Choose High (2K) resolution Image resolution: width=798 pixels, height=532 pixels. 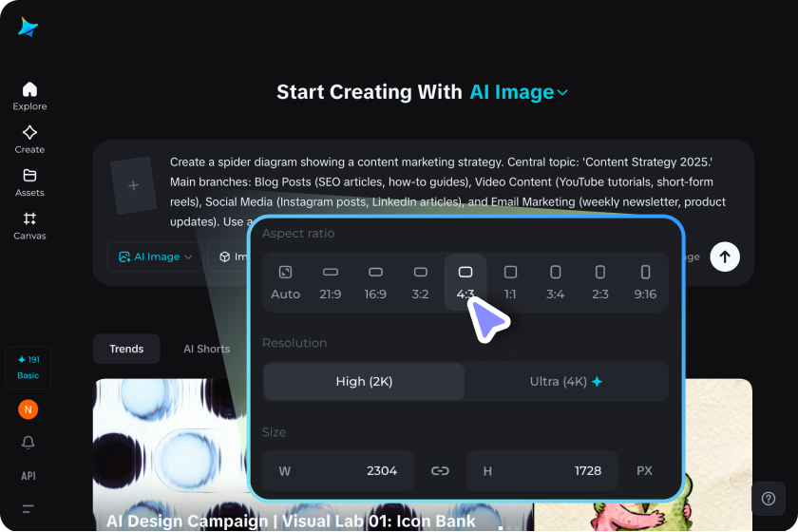[365, 381]
